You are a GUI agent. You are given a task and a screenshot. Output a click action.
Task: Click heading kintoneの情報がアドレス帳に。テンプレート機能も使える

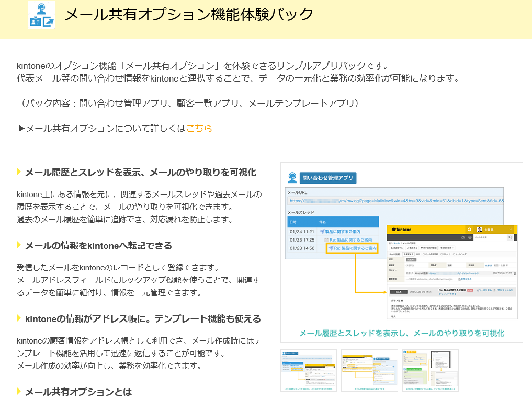143,319
